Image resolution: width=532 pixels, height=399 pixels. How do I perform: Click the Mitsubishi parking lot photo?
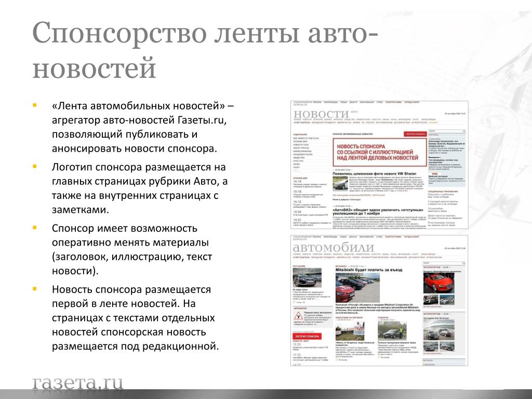357,288
